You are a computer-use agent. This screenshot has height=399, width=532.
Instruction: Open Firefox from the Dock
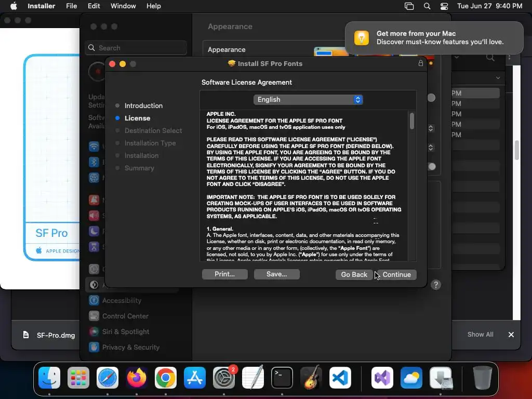pos(137,378)
